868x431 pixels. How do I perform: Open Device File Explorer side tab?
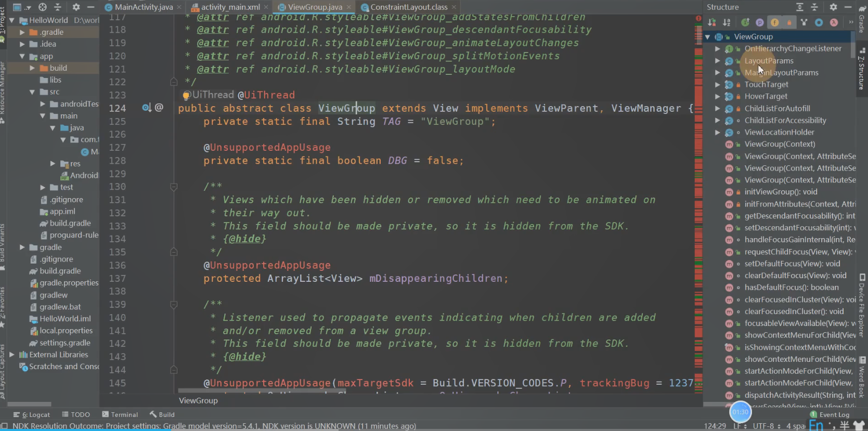862,307
